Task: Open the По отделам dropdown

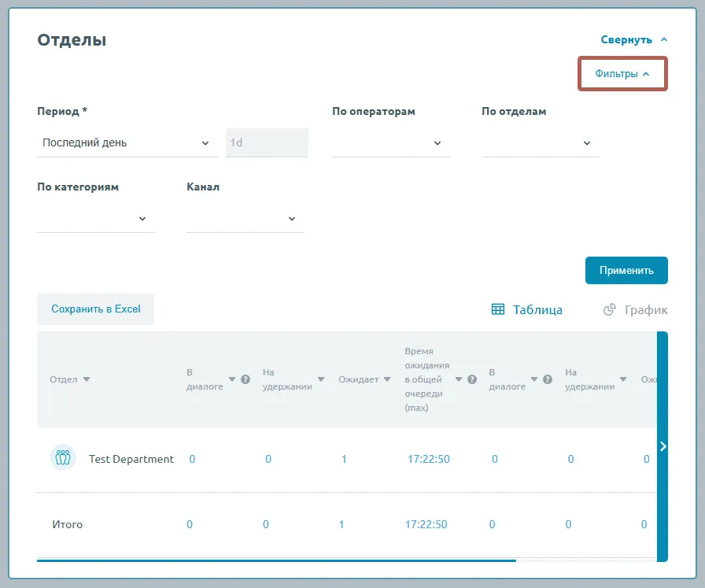Action: click(540, 143)
